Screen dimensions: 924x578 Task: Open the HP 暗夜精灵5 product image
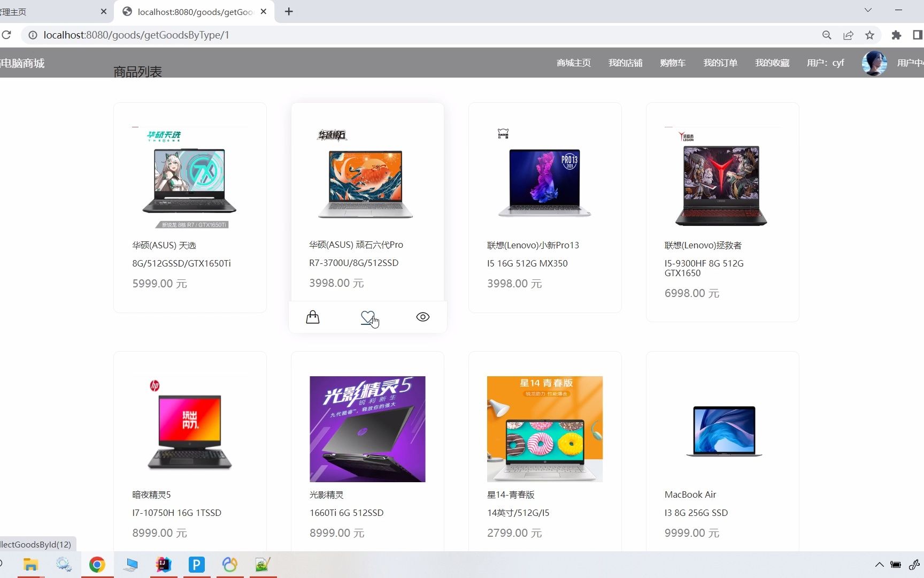190,428
